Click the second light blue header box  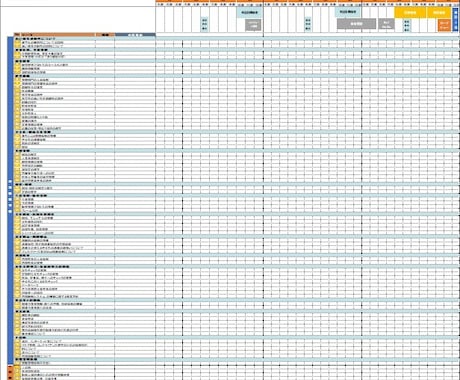(348, 12)
